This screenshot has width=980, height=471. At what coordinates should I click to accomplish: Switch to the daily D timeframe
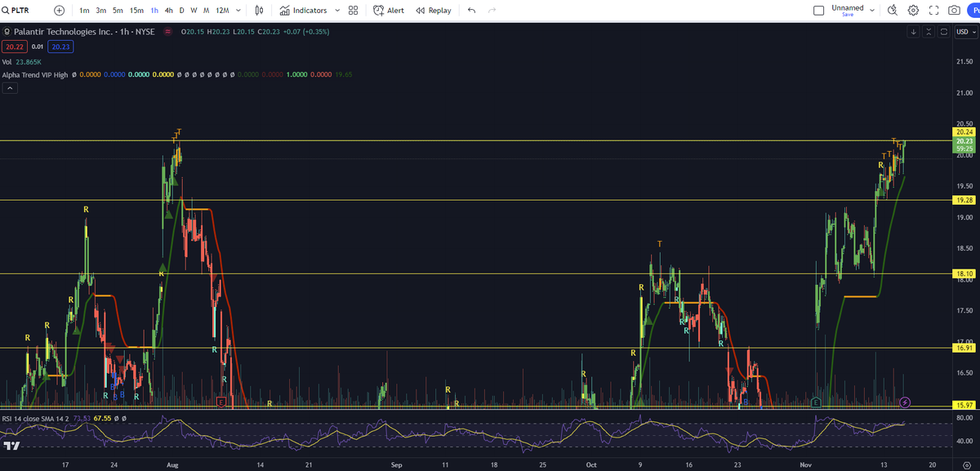181,11
